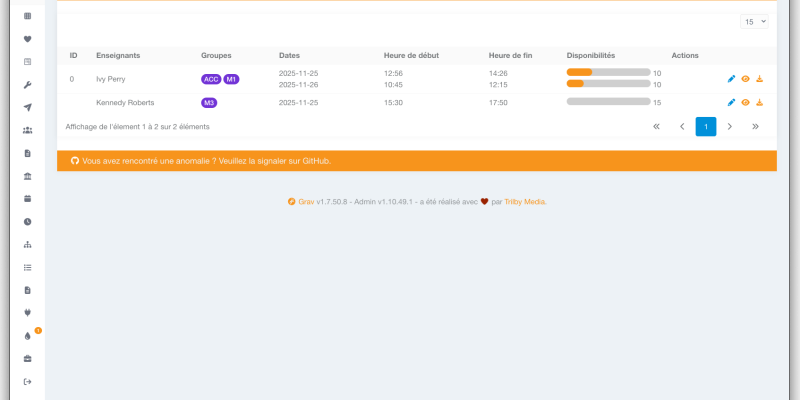
Task: Click the end time 14:26
Action: pos(498,73)
